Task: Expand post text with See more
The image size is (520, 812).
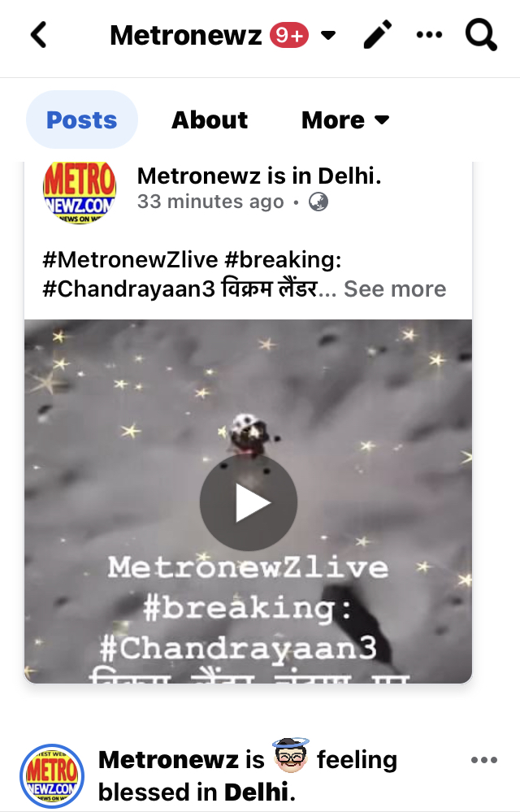Action: (395, 289)
